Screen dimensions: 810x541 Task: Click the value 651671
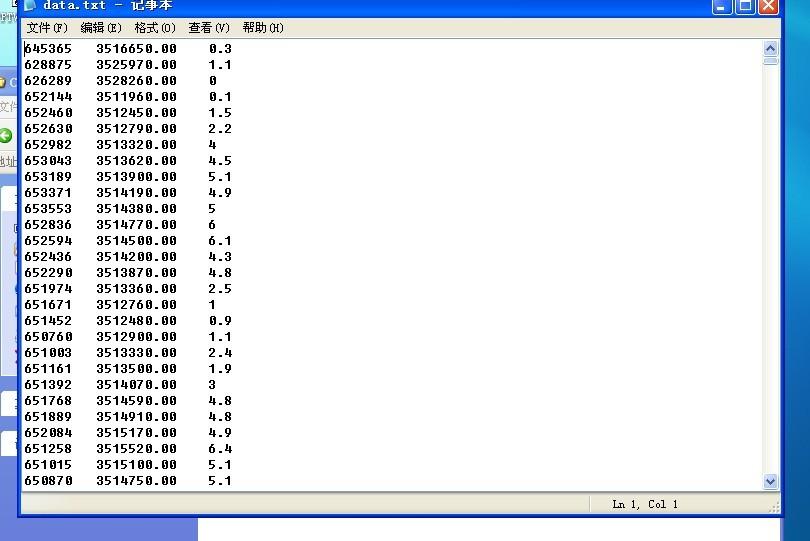(x=48, y=305)
